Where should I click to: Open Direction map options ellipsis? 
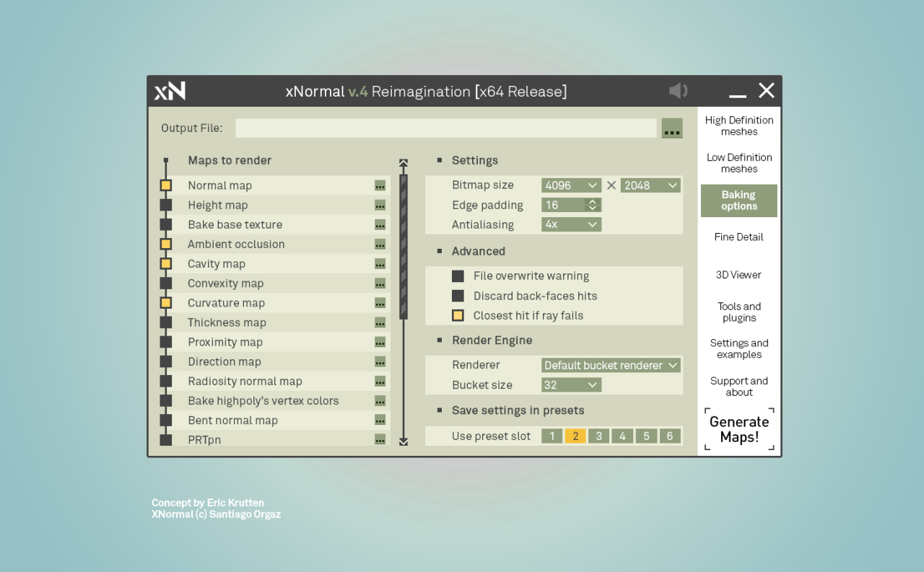380,361
